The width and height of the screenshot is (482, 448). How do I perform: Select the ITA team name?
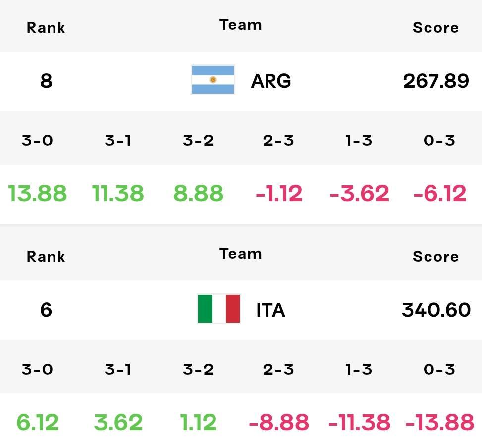tap(271, 310)
